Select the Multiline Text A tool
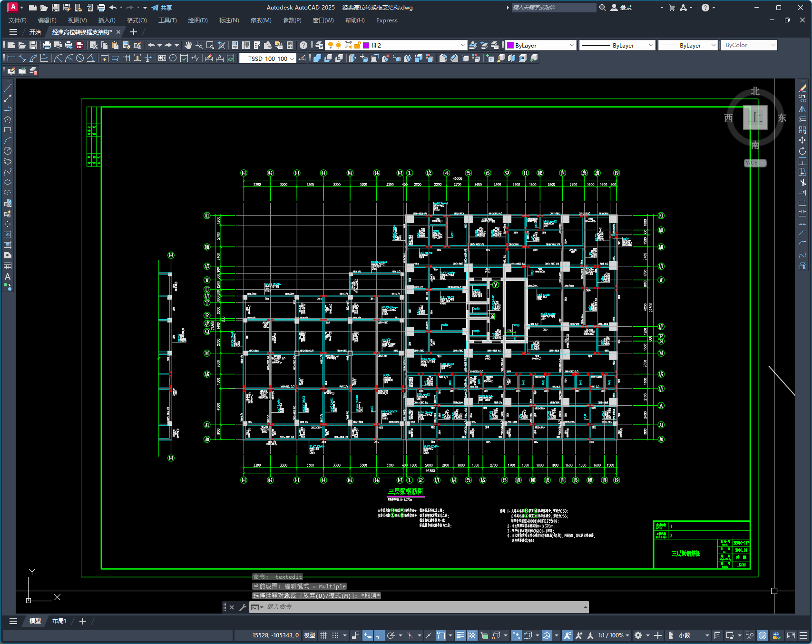 (8, 276)
